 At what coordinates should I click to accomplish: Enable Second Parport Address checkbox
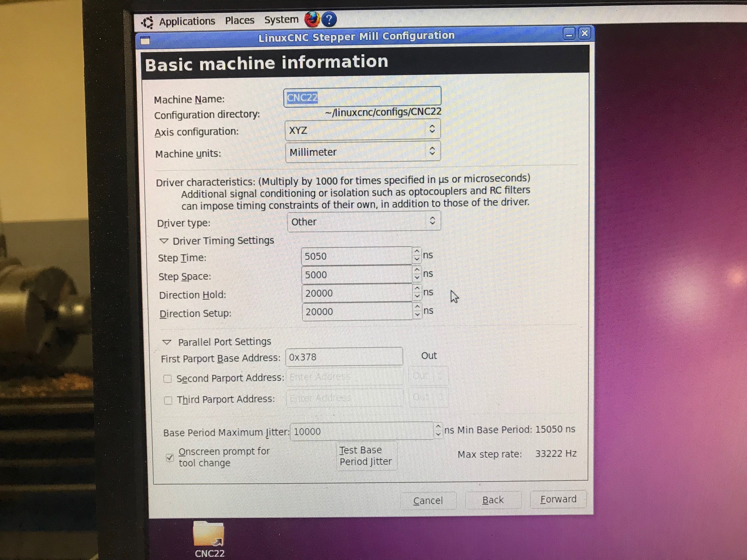(x=167, y=379)
